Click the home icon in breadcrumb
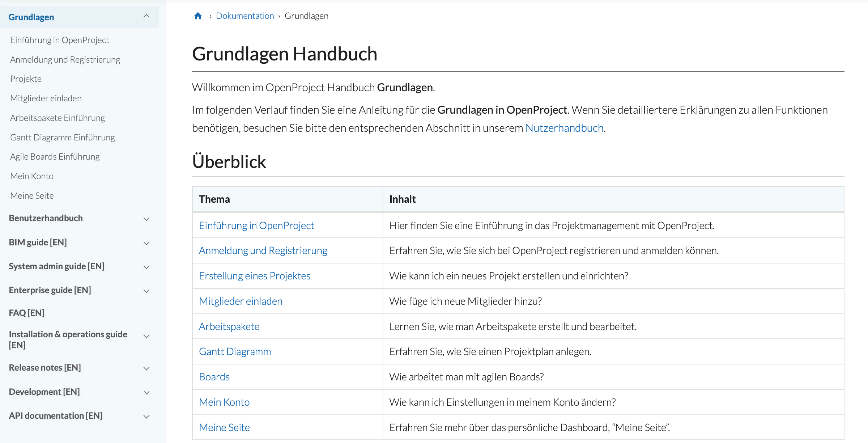Viewport: 868px width, 443px height. point(198,16)
